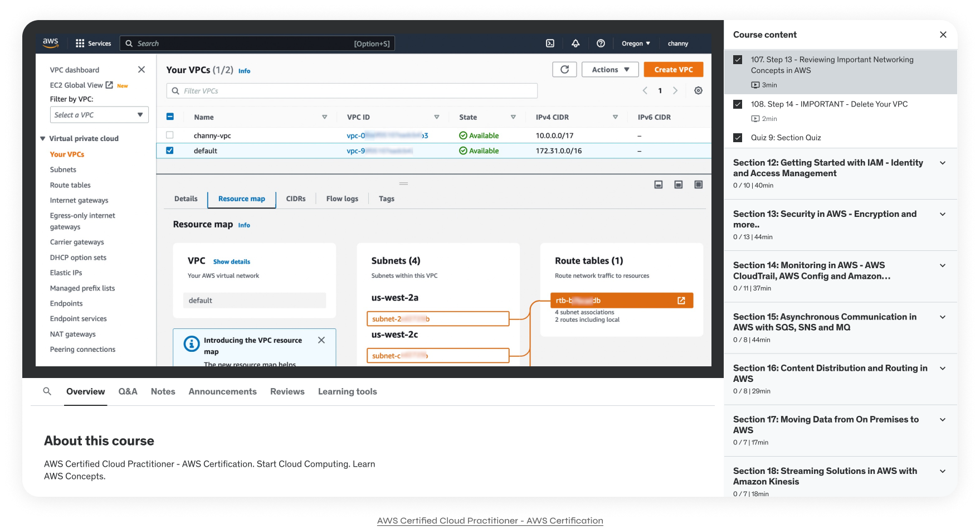The image size is (980, 528).
Task: Open the Reviews course tab
Action: (287, 391)
